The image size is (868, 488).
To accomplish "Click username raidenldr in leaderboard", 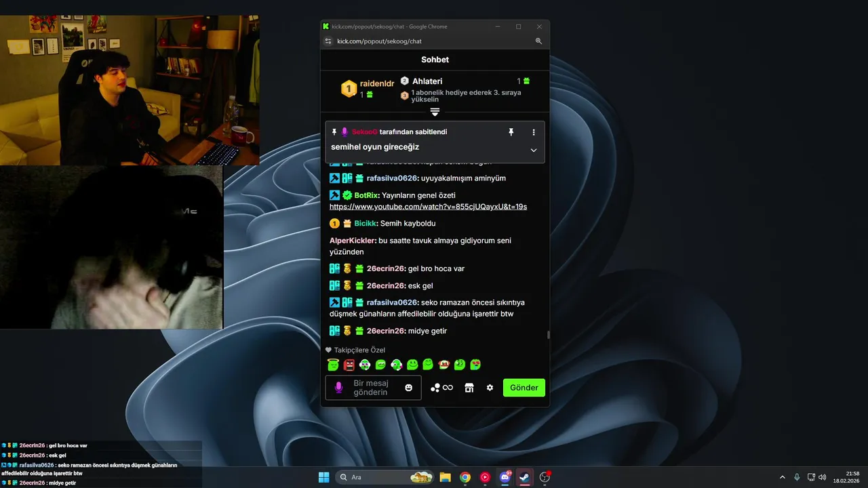I will click(x=377, y=83).
